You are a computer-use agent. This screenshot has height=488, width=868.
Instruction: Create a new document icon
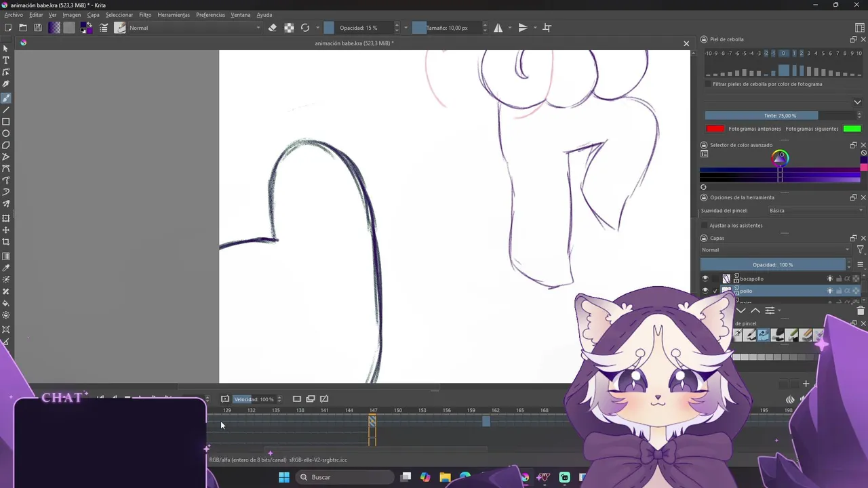[8, 28]
